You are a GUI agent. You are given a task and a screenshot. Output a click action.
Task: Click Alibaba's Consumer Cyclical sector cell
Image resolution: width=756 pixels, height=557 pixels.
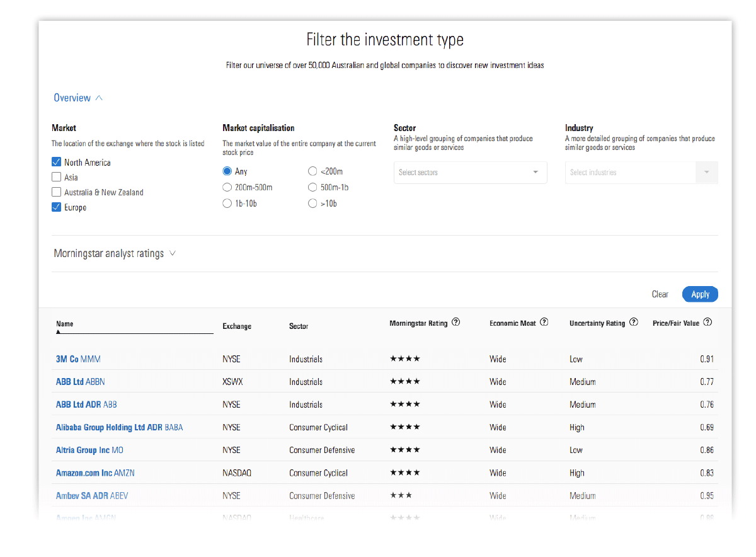(318, 427)
